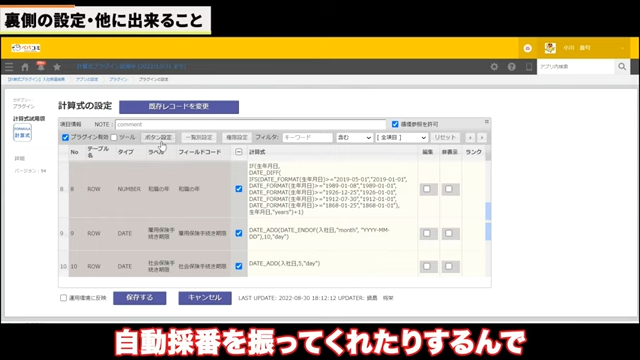Open the settings gear icon

(x=494, y=67)
